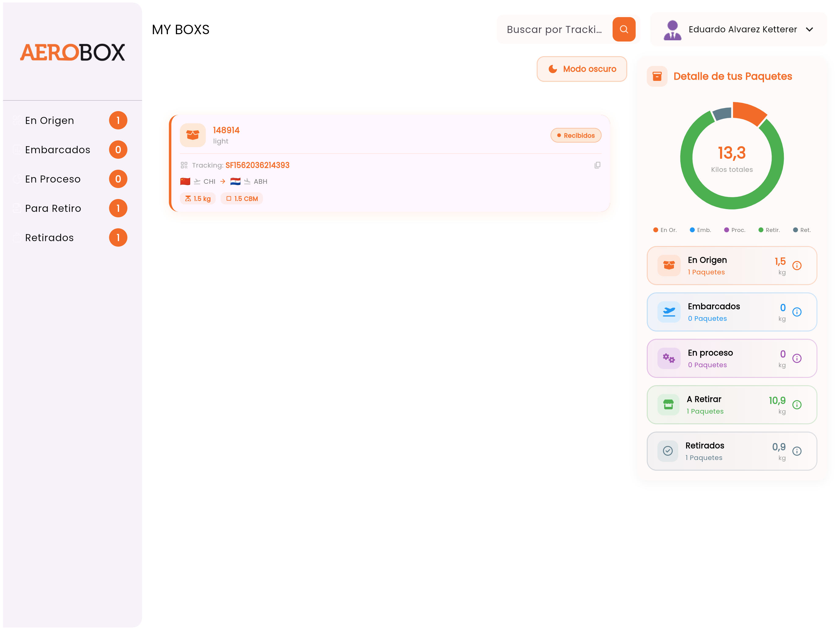Open info for En proceso card
Image resolution: width=840 pixels, height=630 pixels.
[x=797, y=358]
